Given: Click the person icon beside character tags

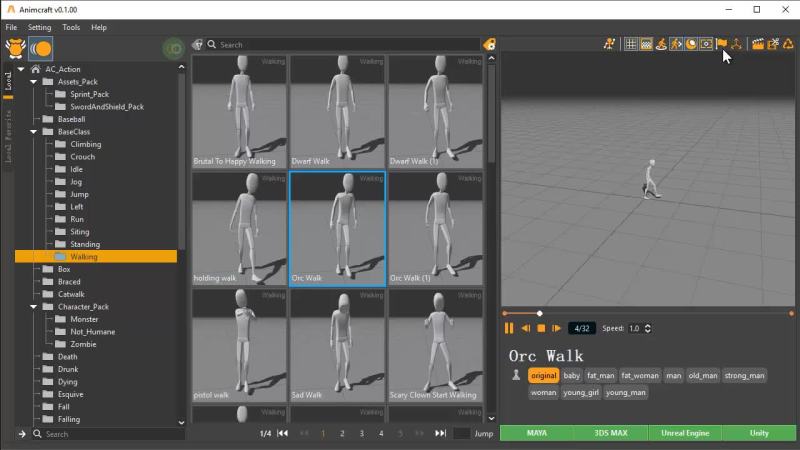Looking at the screenshot, I should 516,375.
